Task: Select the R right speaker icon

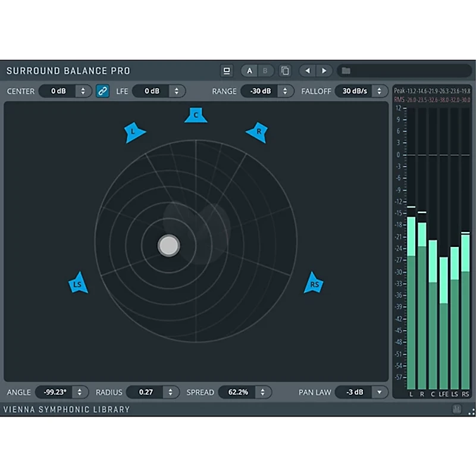Action: coord(258,132)
